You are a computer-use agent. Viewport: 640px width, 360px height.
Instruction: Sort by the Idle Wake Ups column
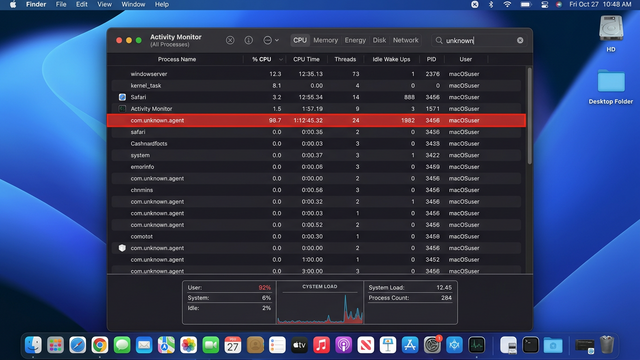tap(391, 59)
